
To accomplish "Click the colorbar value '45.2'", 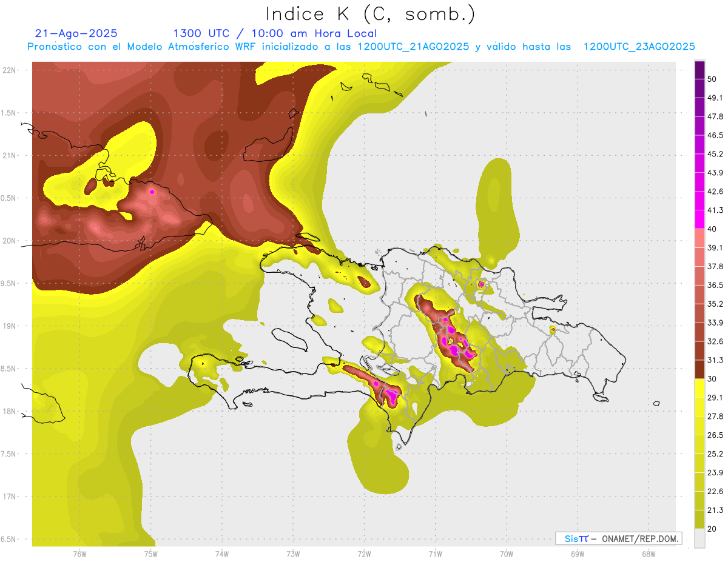I will click(x=715, y=154).
